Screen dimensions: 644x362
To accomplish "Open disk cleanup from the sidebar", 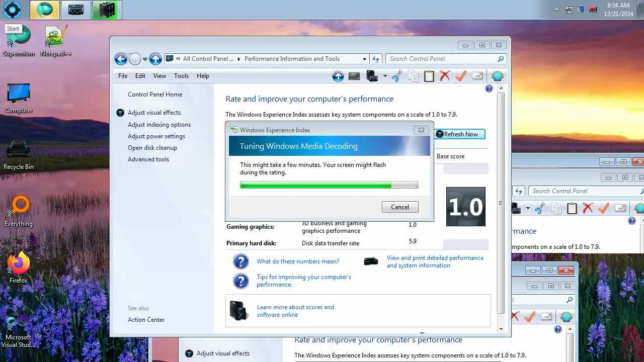I will click(x=152, y=148).
